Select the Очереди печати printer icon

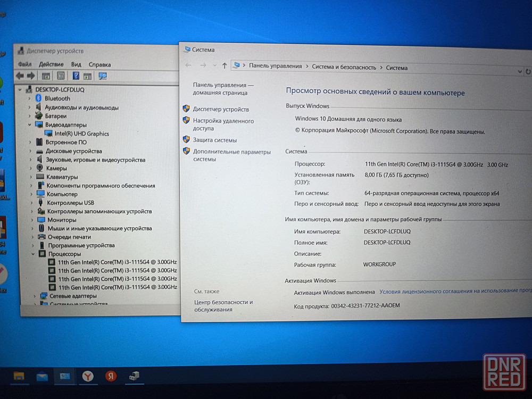pyautogui.click(x=41, y=237)
